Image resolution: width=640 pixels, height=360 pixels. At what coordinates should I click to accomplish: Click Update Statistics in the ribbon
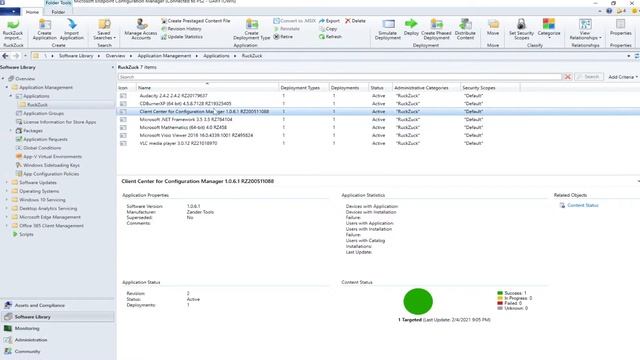(x=182, y=37)
